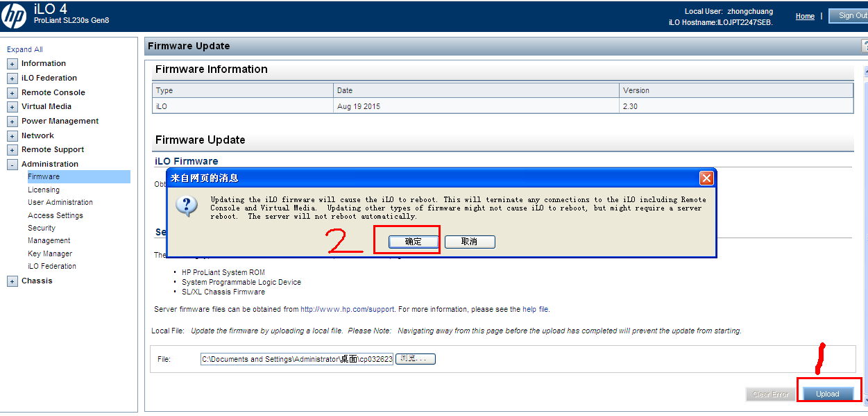The image size is (868, 416).
Task: Select Network in the navigation tree
Action: point(37,135)
